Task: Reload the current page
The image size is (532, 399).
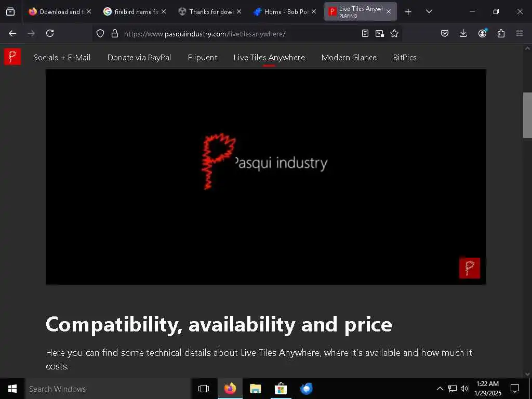Action: pos(50,33)
